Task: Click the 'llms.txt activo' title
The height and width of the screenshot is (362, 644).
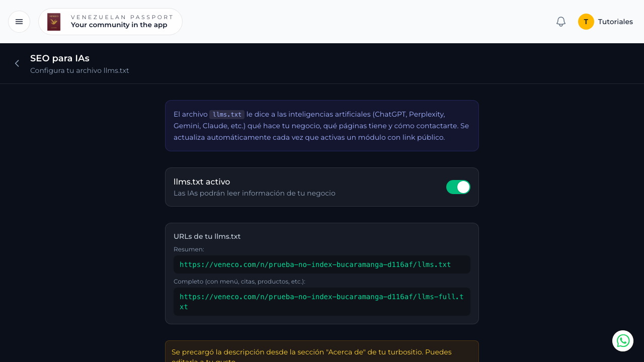Action: (x=202, y=182)
